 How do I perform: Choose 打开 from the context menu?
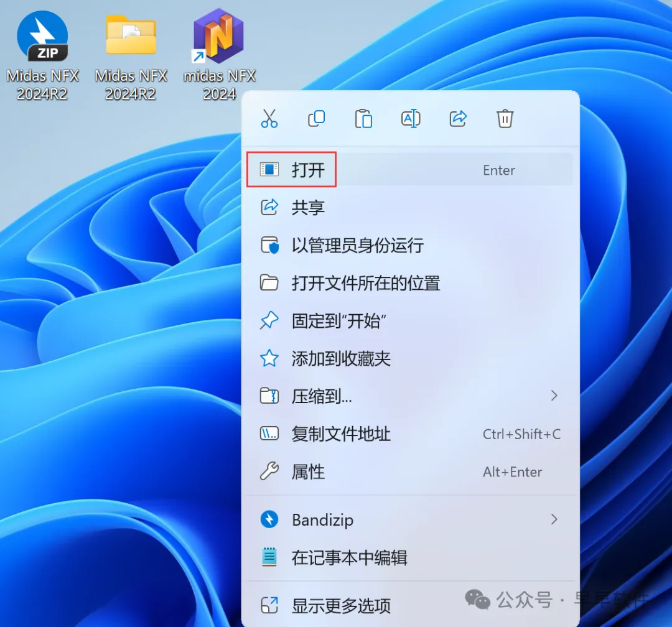pyautogui.click(x=409, y=170)
